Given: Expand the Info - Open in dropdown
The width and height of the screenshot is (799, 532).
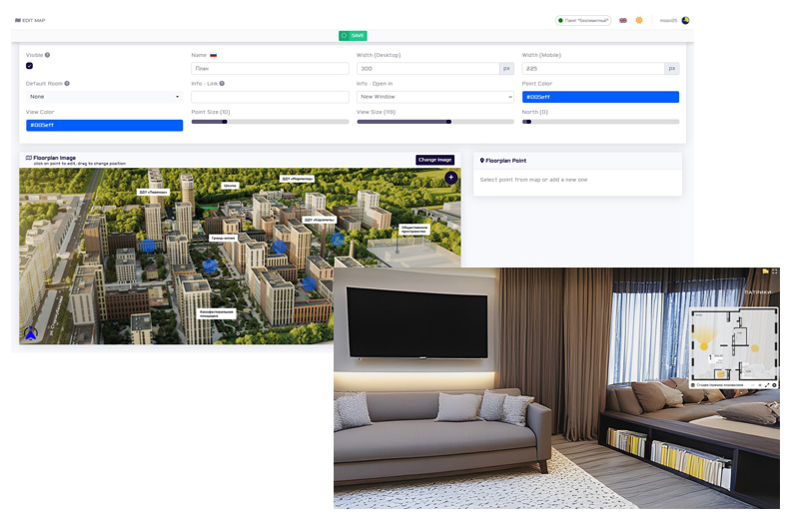Looking at the screenshot, I should click(x=434, y=97).
